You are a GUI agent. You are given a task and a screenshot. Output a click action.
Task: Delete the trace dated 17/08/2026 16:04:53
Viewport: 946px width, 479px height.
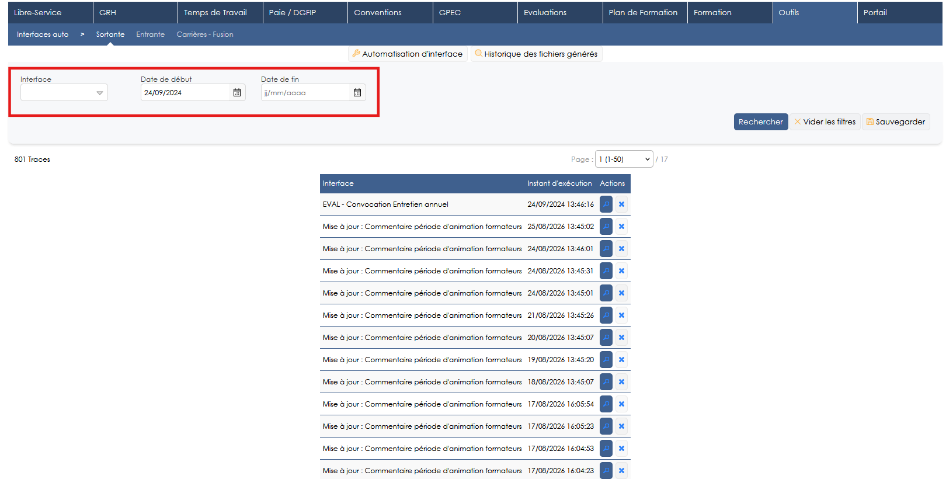(621, 448)
